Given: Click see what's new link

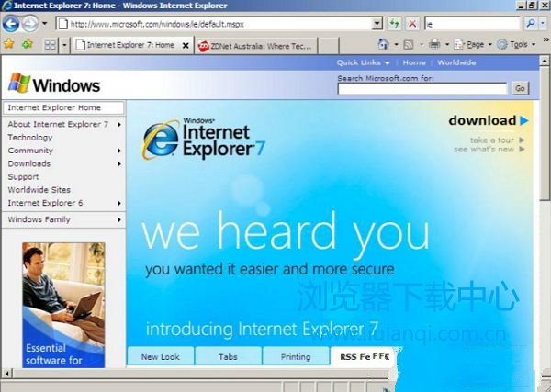Looking at the screenshot, I should click(489, 150).
